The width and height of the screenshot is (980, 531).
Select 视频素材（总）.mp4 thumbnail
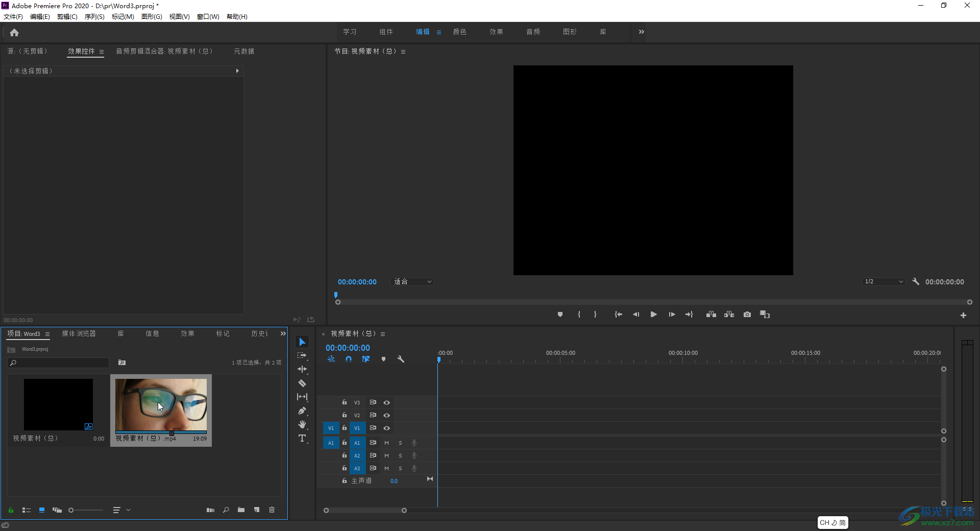161,404
